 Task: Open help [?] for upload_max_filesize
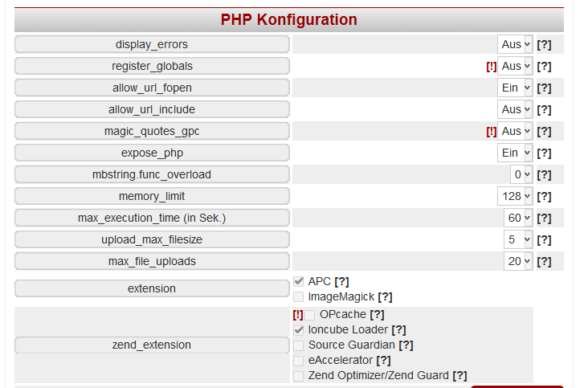[544, 240]
